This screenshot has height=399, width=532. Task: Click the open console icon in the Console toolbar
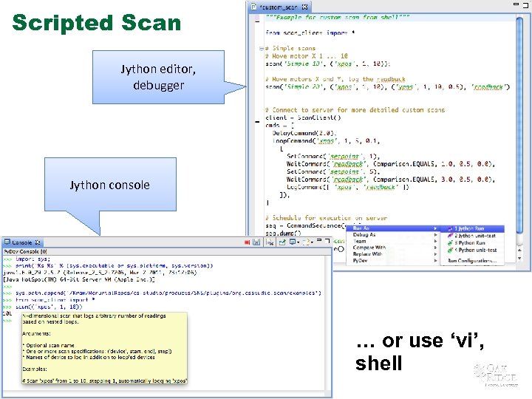[306, 242]
